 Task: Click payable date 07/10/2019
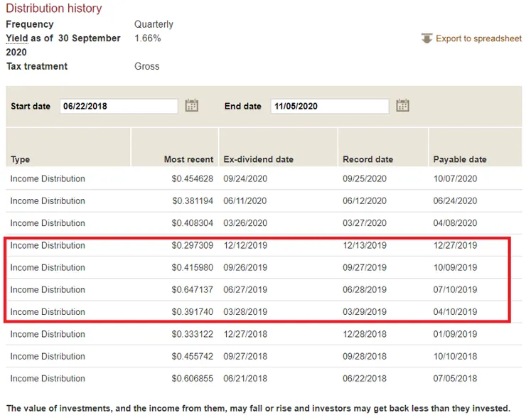(455, 289)
